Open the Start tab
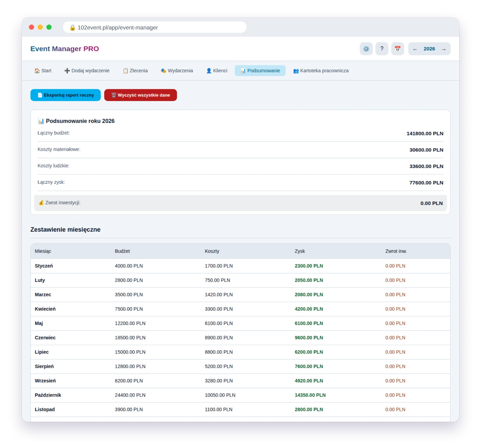The width and height of the screenshot is (481, 448). [x=43, y=71]
